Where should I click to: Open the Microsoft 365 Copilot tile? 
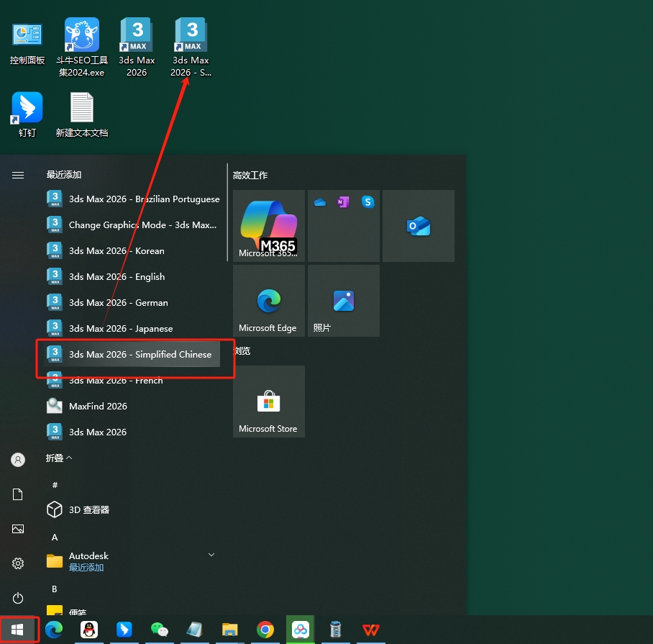(x=268, y=225)
